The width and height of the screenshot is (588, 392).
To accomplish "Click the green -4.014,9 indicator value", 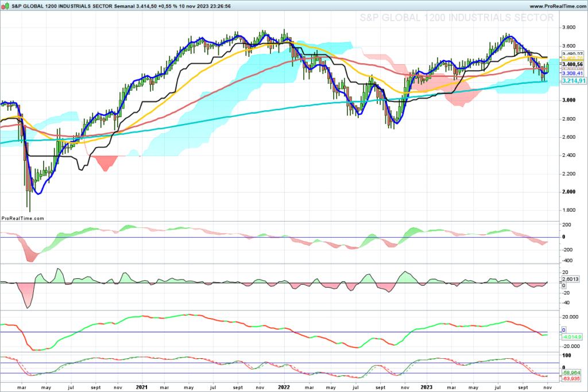I will [572, 337].
